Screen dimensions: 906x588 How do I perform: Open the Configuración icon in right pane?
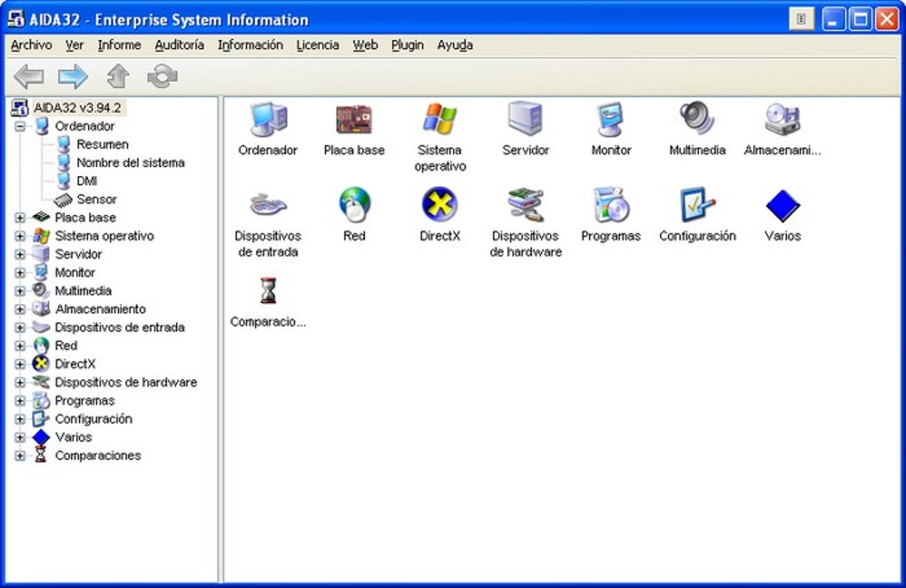[x=697, y=204]
